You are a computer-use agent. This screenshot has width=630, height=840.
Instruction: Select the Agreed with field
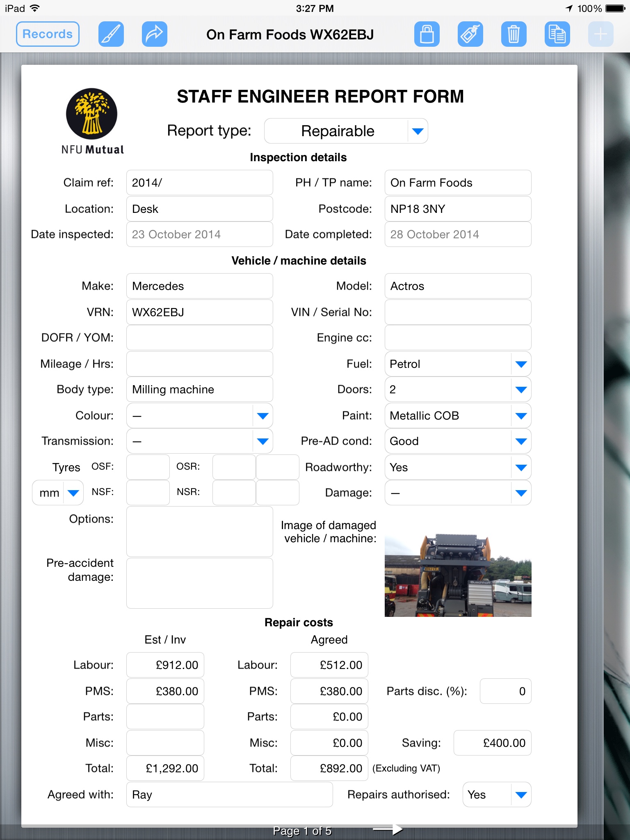230,794
